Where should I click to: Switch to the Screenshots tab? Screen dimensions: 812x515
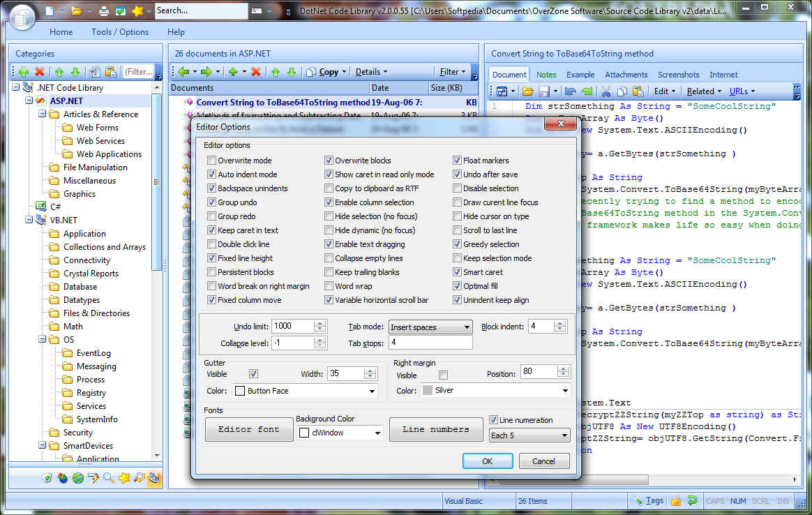[x=678, y=75]
